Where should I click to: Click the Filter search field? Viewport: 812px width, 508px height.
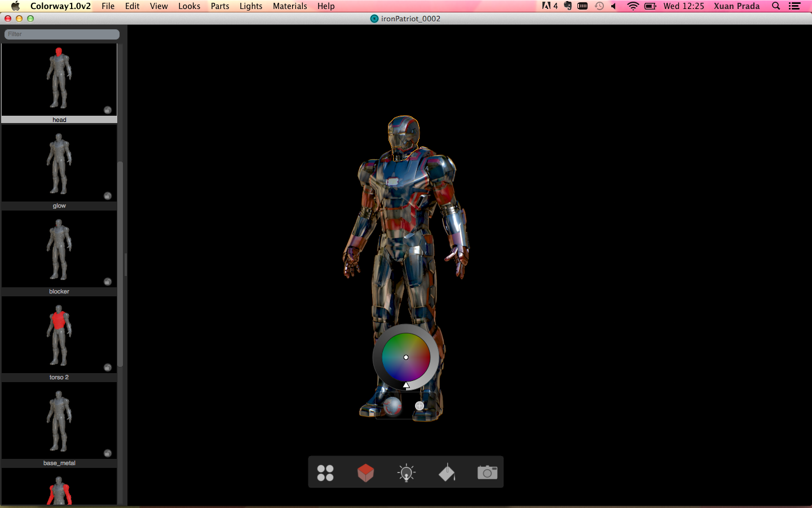click(x=62, y=34)
